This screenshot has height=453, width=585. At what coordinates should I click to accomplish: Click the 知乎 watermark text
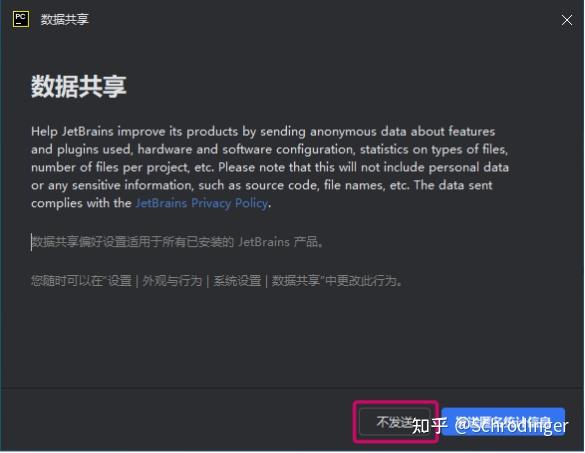point(429,426)
